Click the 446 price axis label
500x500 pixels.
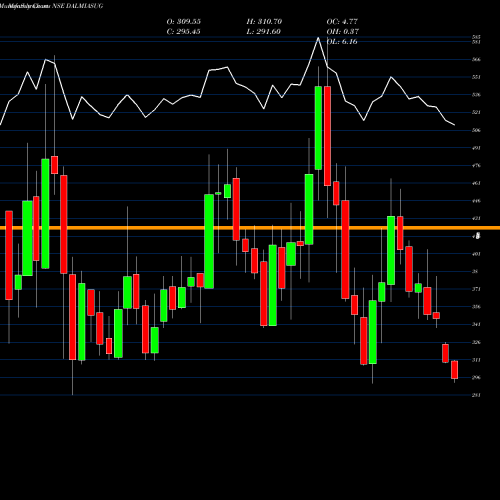pyautogui.click(x=476, y=201)
